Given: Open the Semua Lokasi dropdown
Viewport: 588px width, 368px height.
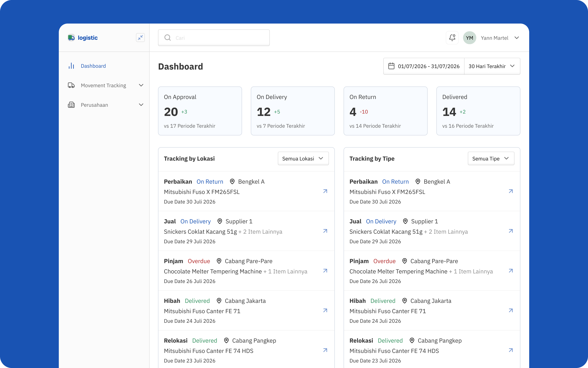Looking at the screenshot, I should (x=303, y=158).
